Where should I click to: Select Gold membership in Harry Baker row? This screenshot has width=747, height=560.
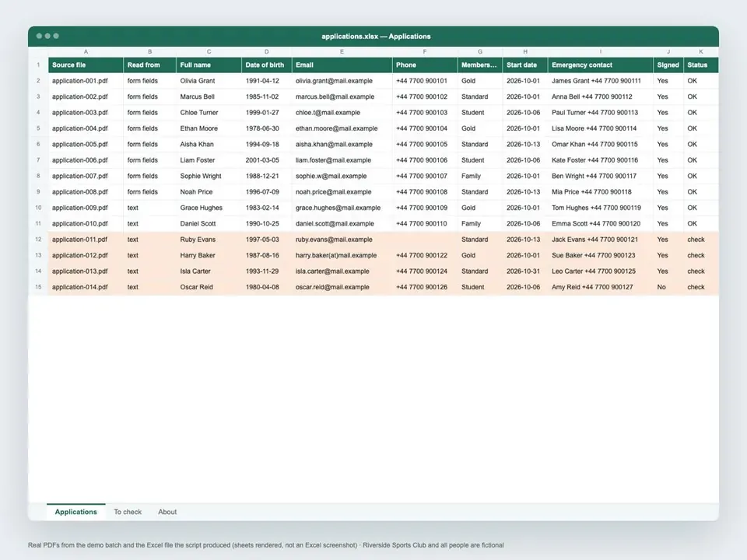[x=480, y=255]
